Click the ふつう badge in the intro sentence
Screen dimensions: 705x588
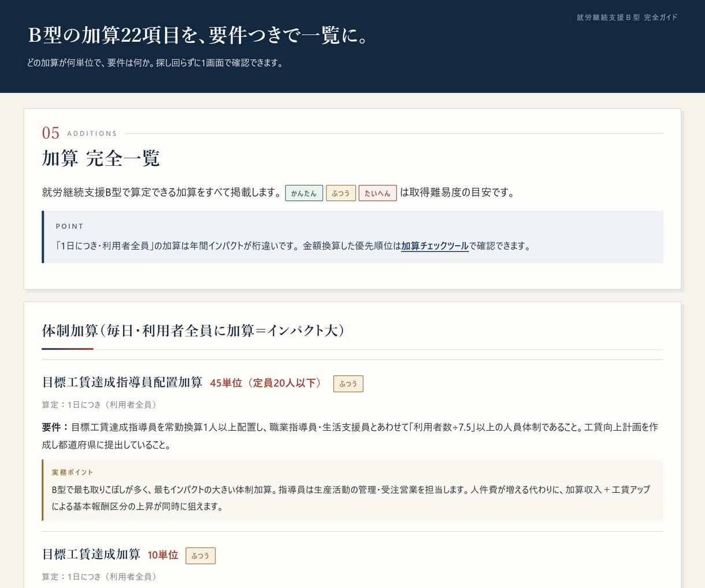click(x=341, y=193)
